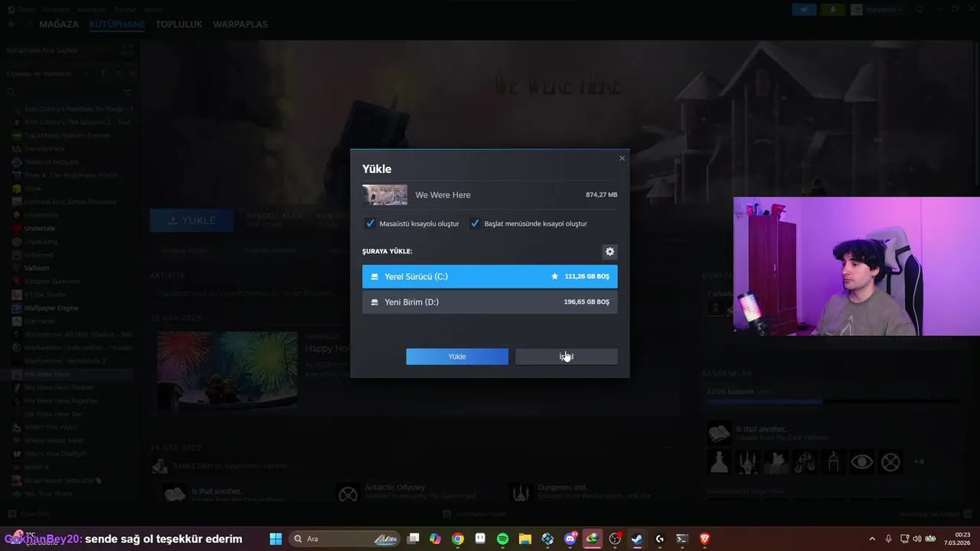Open File Explorer from the taskbar
Screen dimensions: 980x551
pos(525,539)
